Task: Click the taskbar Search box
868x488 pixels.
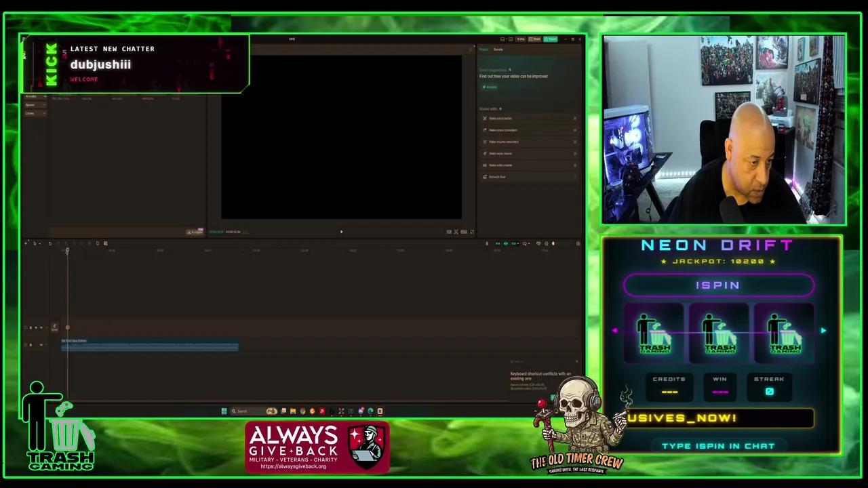Action: click(254, 411)
